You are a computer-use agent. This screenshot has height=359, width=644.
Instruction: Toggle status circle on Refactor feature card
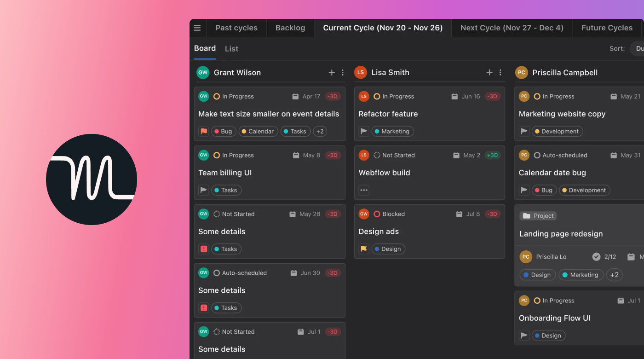tap(377, 96)
